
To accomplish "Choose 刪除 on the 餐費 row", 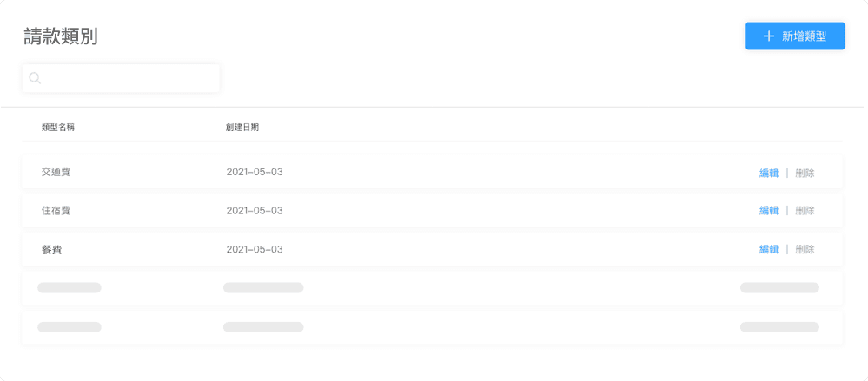I will (x=805, y=249).
